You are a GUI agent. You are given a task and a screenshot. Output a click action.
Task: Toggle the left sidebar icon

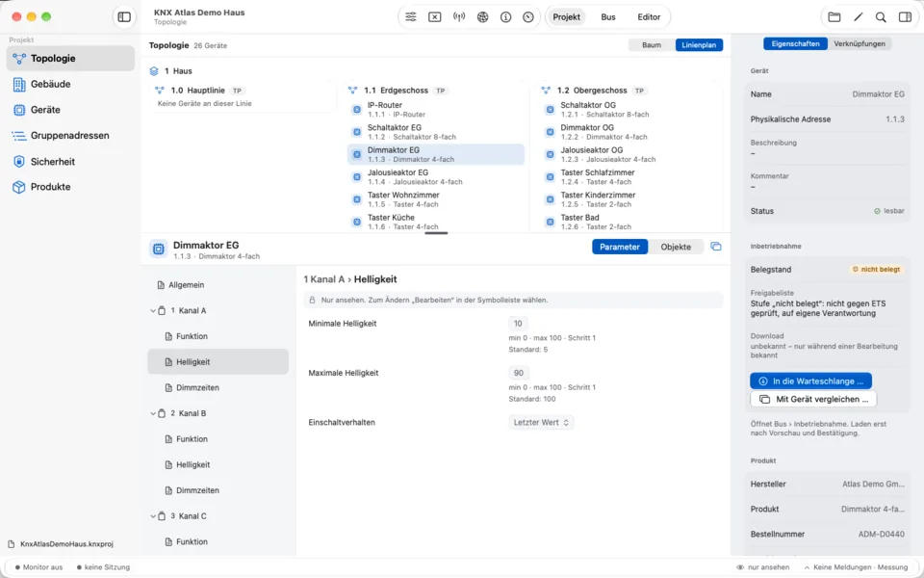pyautogui.click(x=124, y=17)
